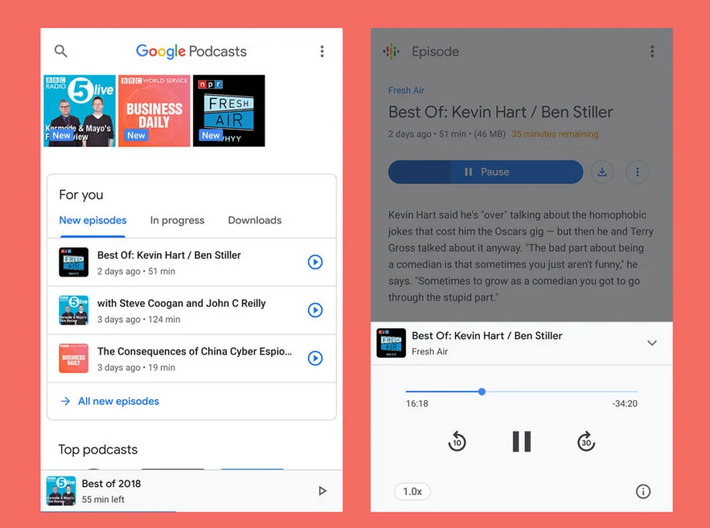
Task: Collapse the player with the chevron down
Action: [652, 343]
